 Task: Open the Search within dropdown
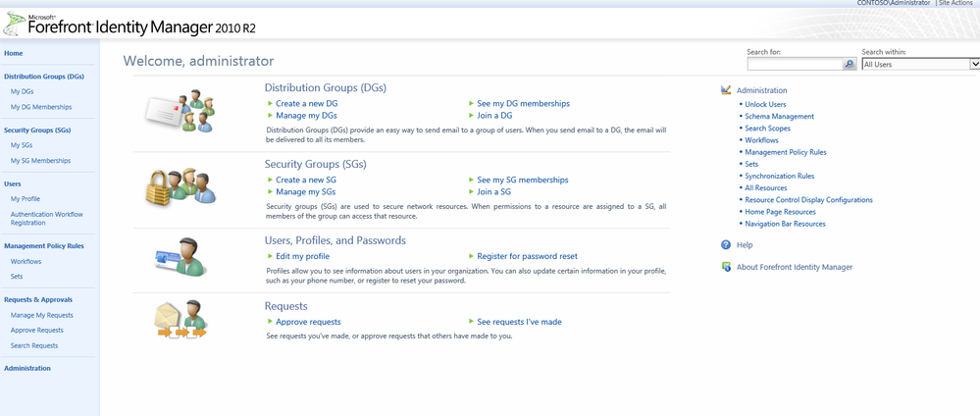pyautogui.click(x=974, y=65)
